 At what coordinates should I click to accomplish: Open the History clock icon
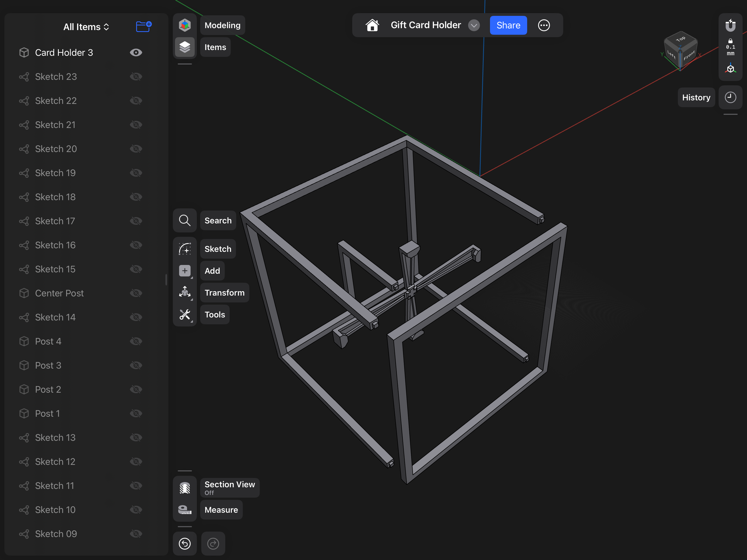coord(730,97)
